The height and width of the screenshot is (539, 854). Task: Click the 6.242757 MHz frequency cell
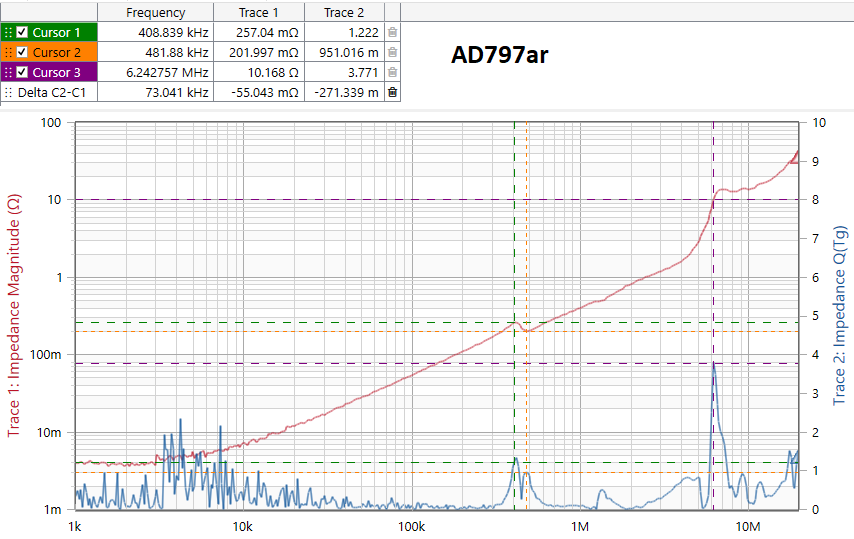coord(156,72)
